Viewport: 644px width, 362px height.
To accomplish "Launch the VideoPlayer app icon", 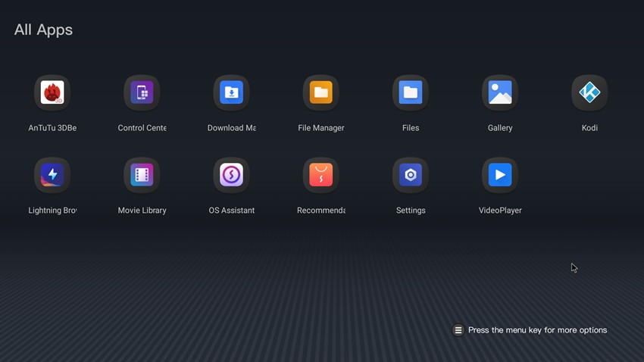I will coord(500,176).
